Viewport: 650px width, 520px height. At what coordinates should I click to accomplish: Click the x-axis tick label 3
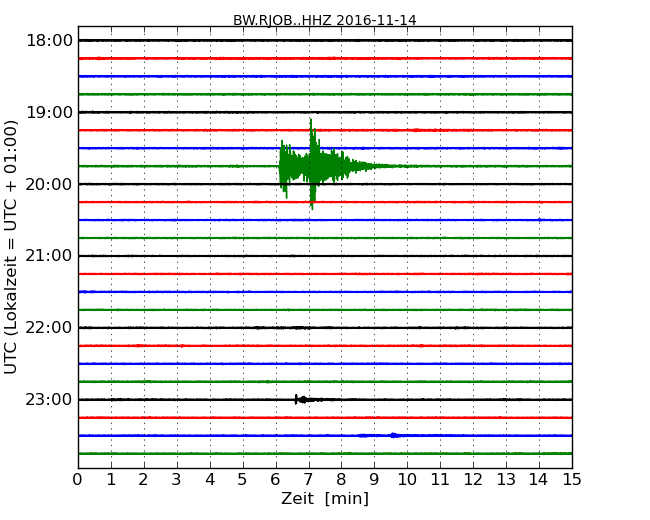pos(177,480)
